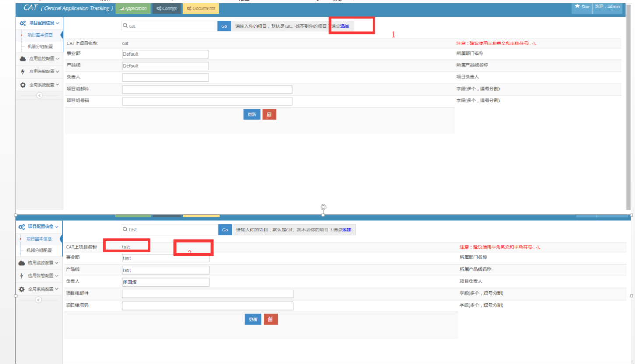
Task: Click the gear icon beside 全局系统配置 in upper sidebar
Action: pyautogui.click(x=23, y=85)
